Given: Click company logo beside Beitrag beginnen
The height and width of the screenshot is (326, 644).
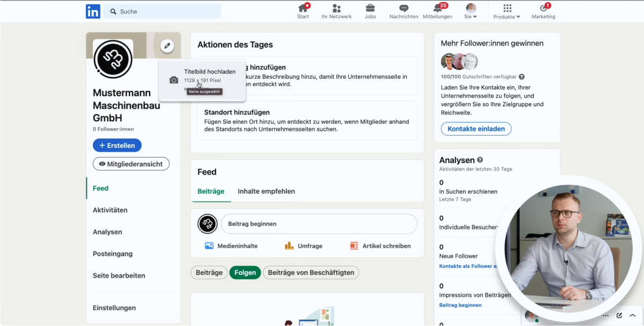Looking at the screenshot, I should 207,224.
